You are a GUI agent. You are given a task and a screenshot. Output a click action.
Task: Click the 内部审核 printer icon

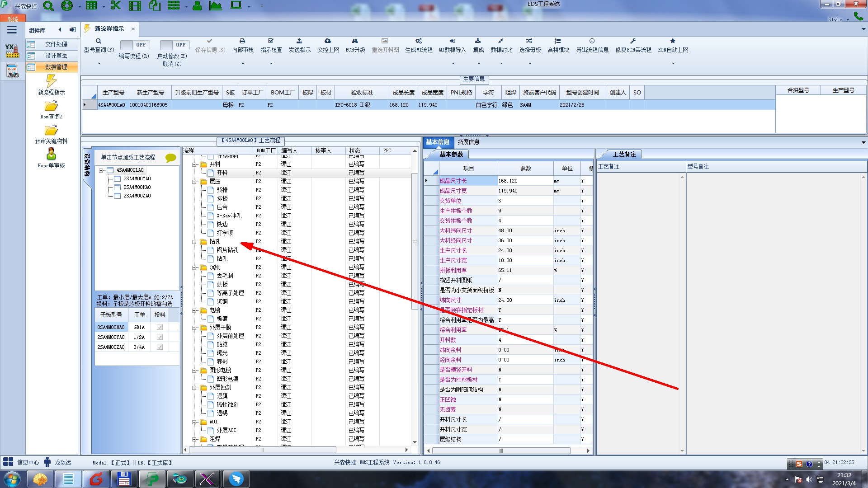(x=242, y=41)
